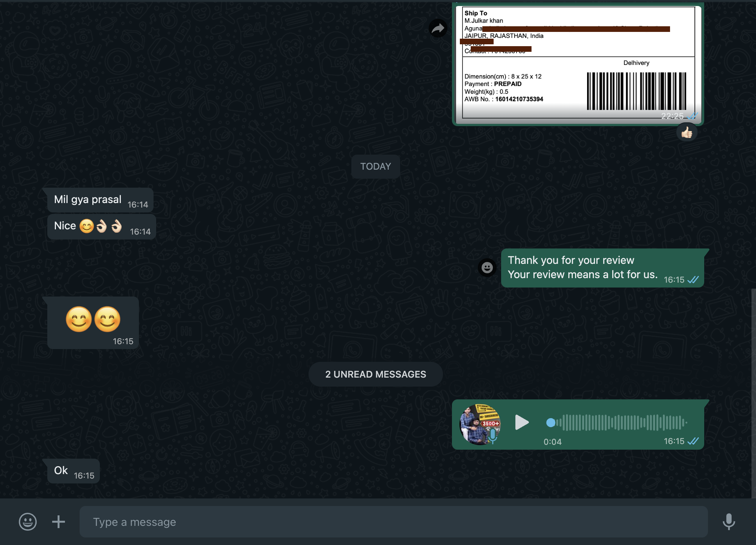Click the Type a message field
Image resolution: width=756 pixels, height=545 pixels.
[x=393, y=522]
